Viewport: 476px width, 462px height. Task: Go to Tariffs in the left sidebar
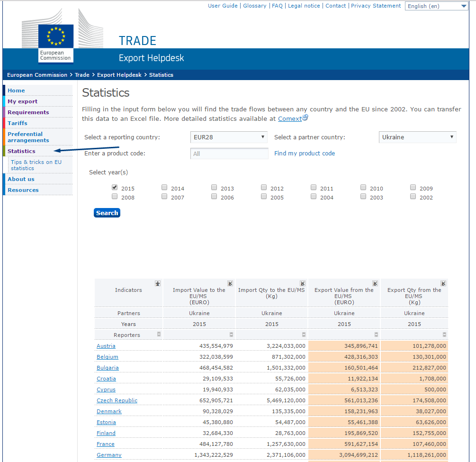coord(18,123)
